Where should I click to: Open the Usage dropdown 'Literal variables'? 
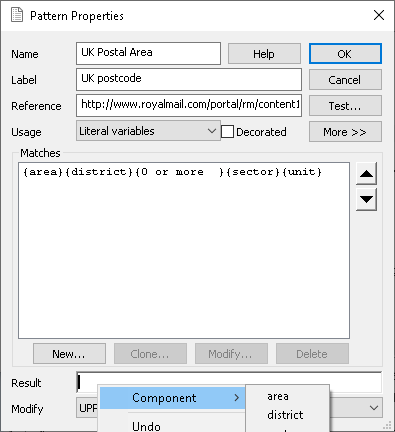pos(148,131)
